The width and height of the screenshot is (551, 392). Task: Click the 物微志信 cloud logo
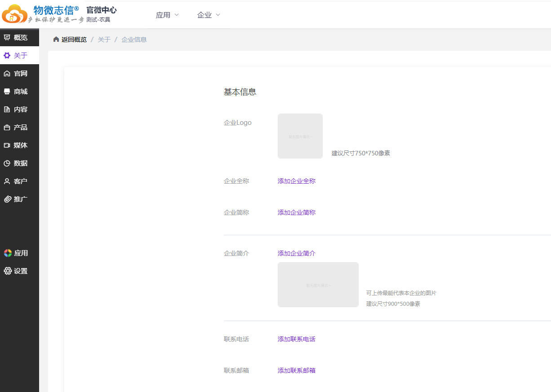tap(15, 14)
